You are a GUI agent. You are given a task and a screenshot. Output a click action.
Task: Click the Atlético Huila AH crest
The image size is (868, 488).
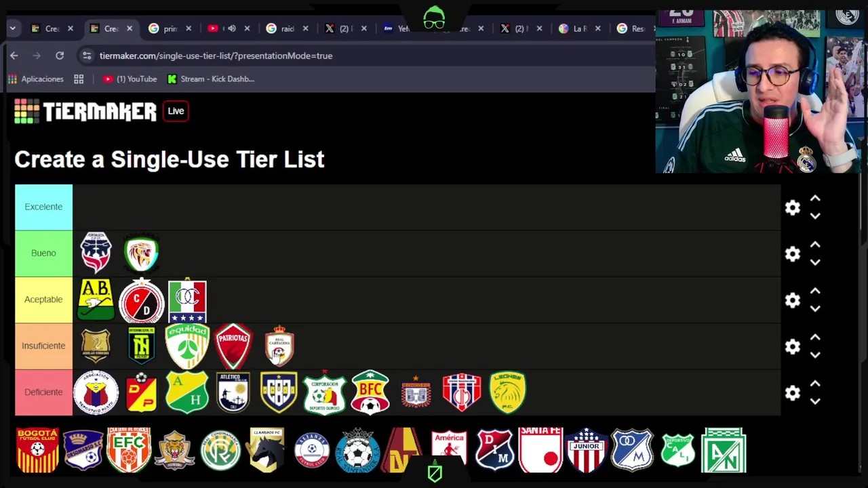point(187,392)
